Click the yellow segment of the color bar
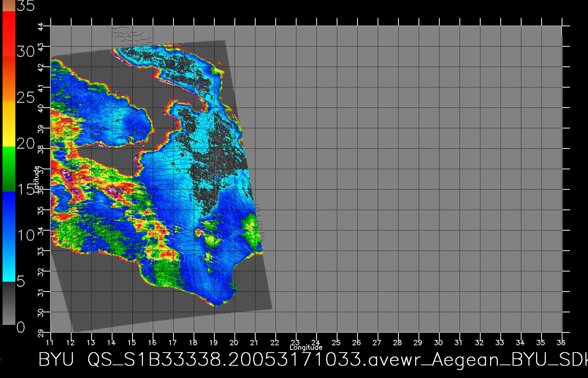The width and height of the screenshot is (588, 378). click(x=9, y=124)
